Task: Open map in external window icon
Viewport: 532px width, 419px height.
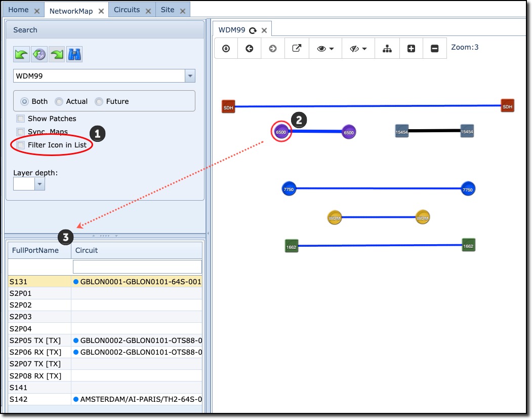Action: (297, 49)
